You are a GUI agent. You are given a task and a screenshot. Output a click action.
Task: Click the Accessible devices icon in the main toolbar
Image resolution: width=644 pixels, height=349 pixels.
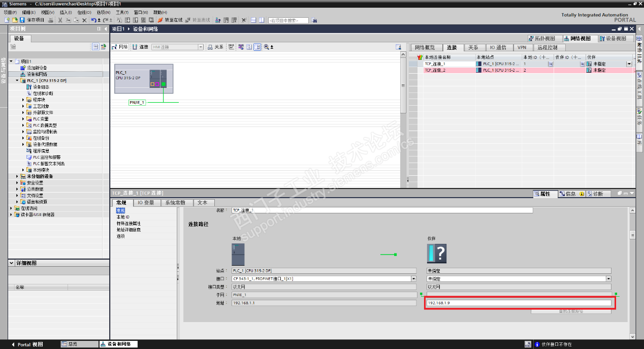[218, 20]
